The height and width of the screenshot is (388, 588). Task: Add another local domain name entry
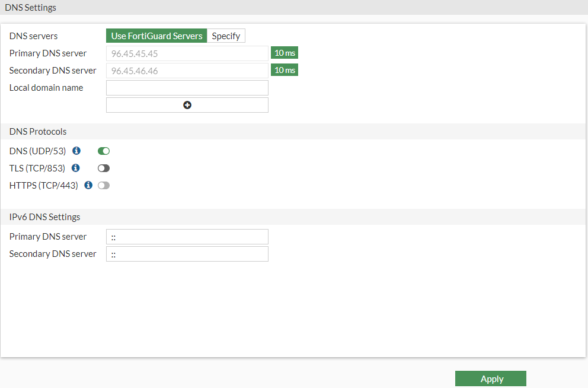pos(187,105)
